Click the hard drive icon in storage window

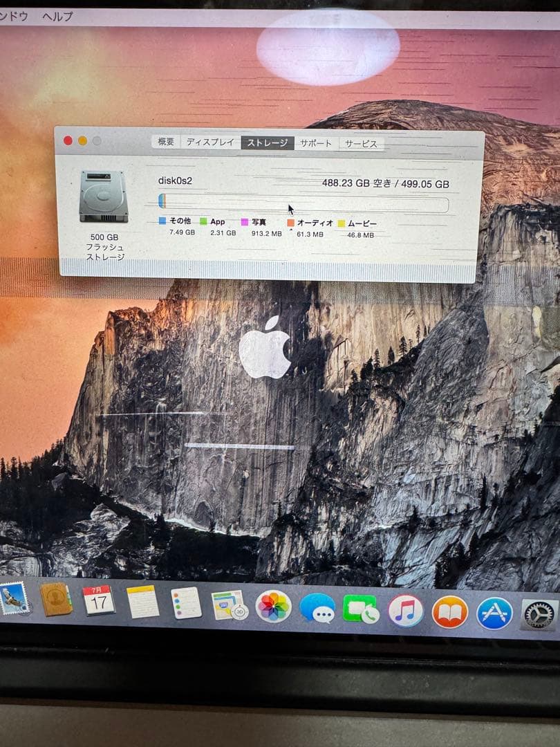pos(104,196)
